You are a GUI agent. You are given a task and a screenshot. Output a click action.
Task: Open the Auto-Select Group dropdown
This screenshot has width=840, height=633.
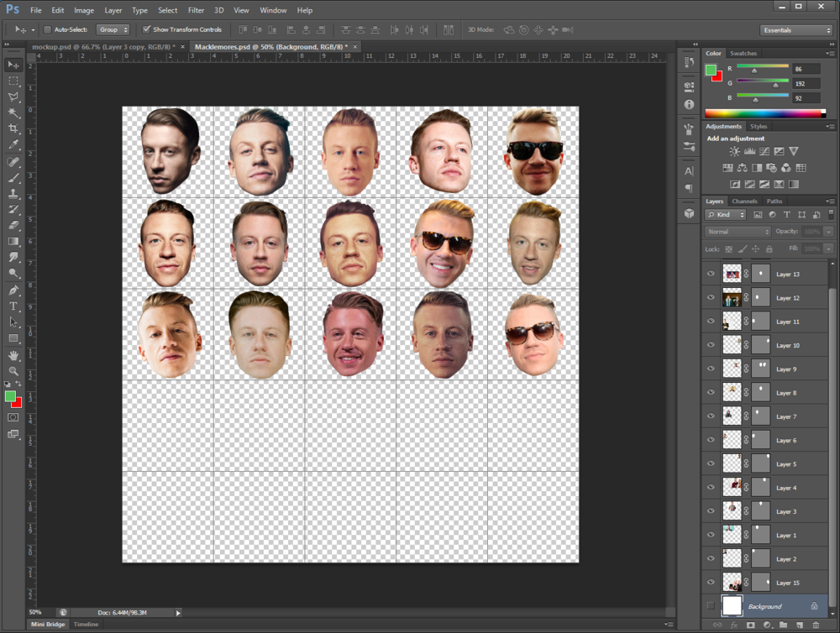coord(113,29)
